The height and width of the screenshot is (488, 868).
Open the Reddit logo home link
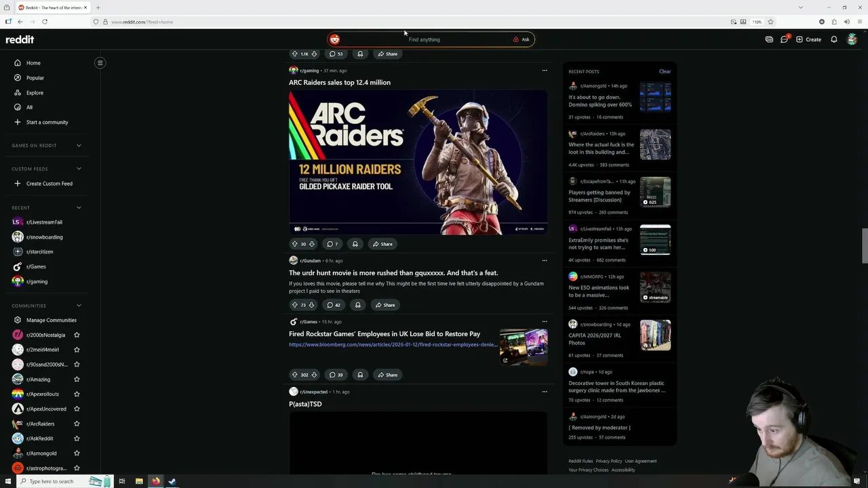coord(20,39)
